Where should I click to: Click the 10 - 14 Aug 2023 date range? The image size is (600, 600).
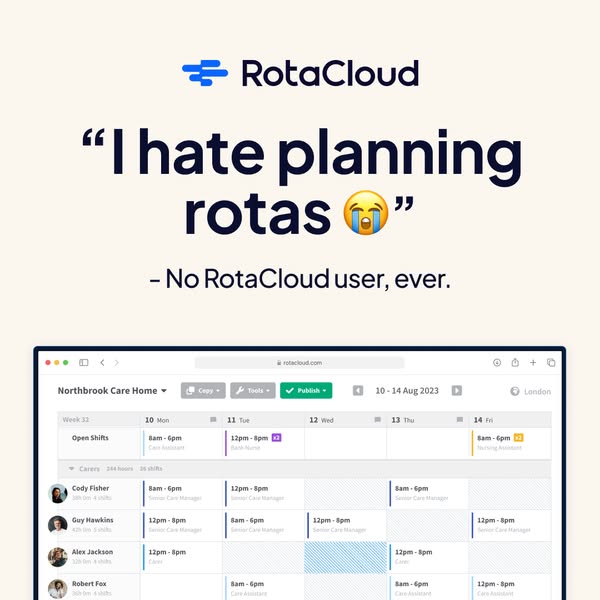coord(407,391)
